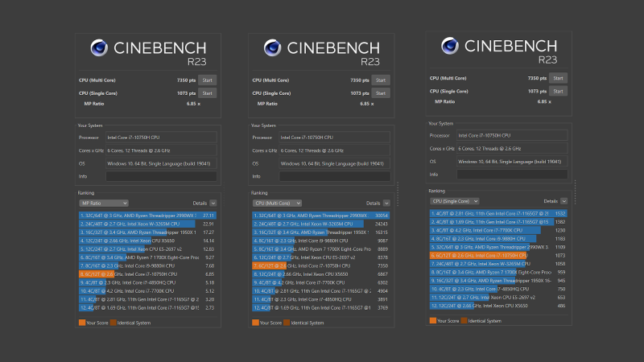Start Single Core test in MP Ratio ranking panel
Image resolution: width=644 pixels, height=362 pixels.
(208, 93)
